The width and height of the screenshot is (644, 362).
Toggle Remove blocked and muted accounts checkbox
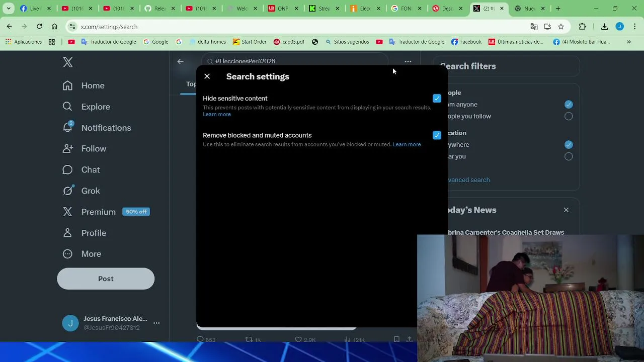[437, 135]
